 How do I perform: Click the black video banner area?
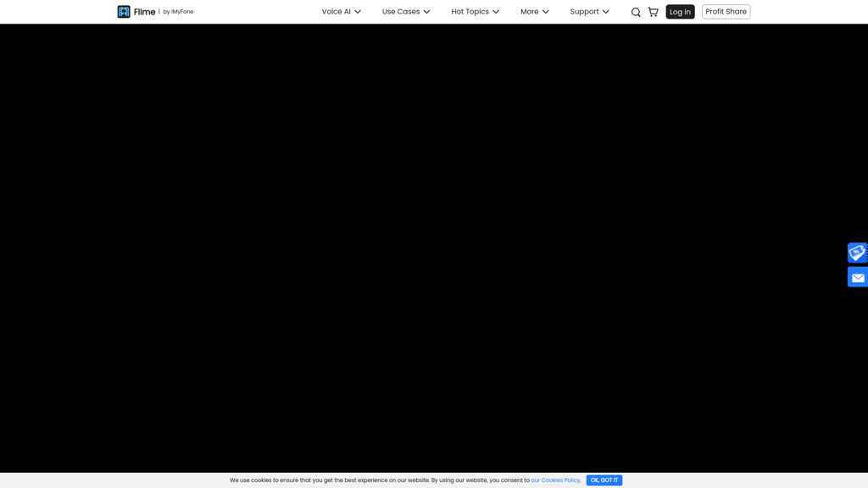(434, 248)
